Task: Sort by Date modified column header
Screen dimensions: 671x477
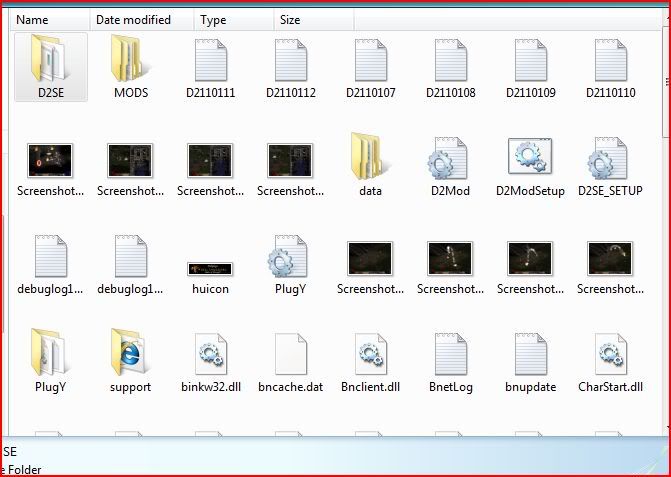Action: click(133, 20)
